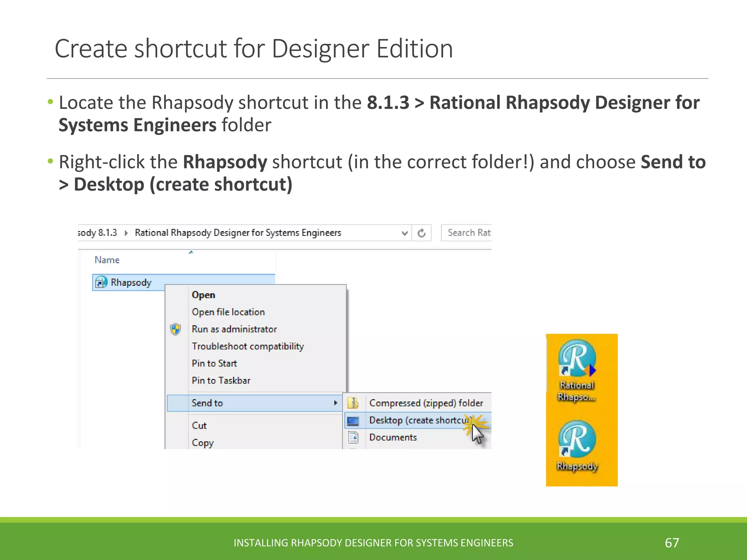The width and height of the screenshot is (747, 560).
Task: Click the Send to submenu arrow
Action: [335, 403]
